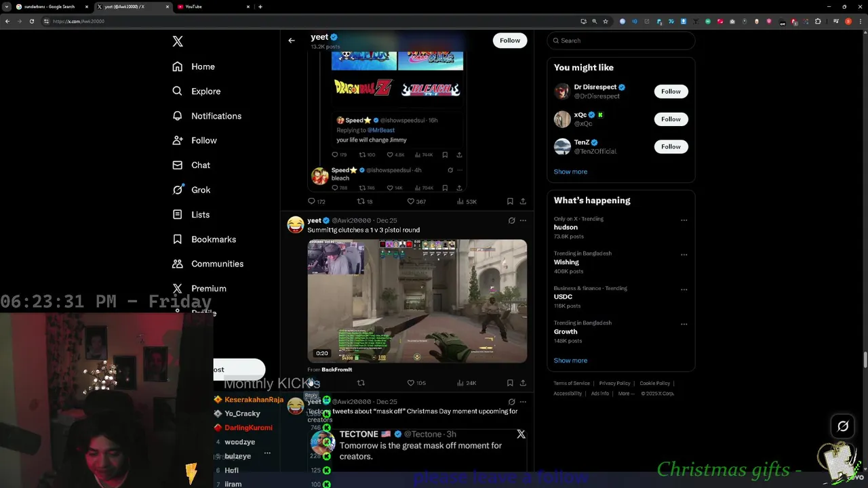
Task: Open Notifications in X sidebar
Action: tap(207, 116)
